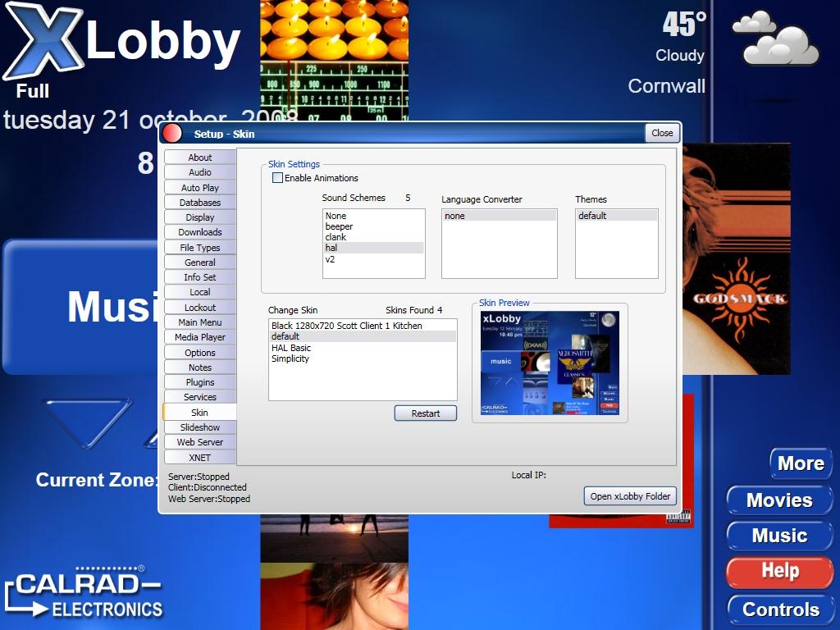Image resolution: width=840 pixels, height=630 pixels.
Task: Click Open xLobby Folder button
Action: click(x=630, y=496)
